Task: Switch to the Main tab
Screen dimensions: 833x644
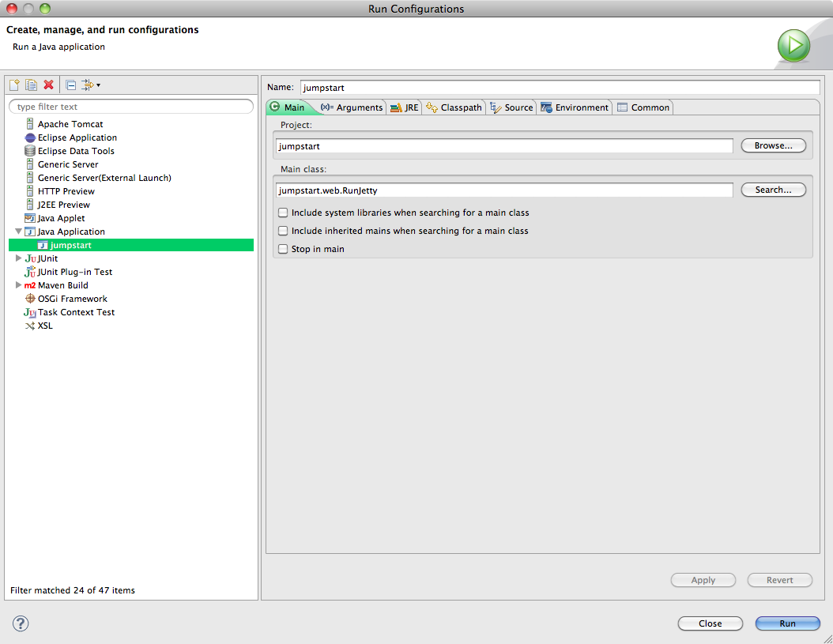Action: [288, 107]
